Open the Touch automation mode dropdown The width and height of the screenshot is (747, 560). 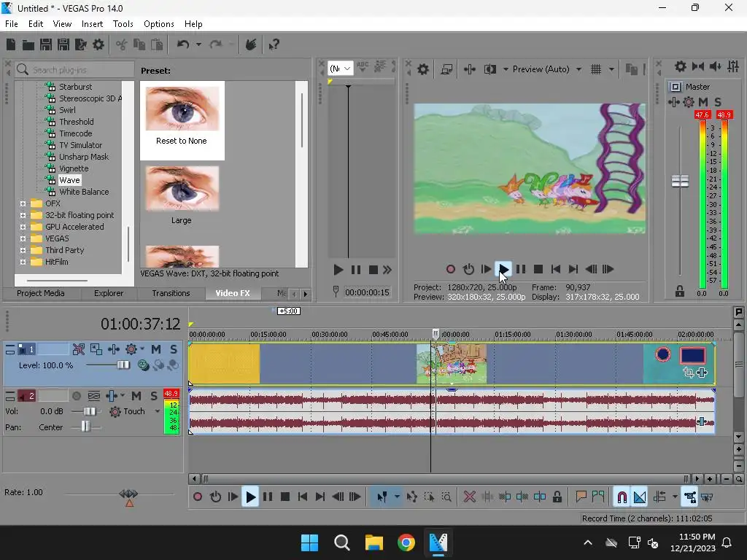pyautogui.click(x=158, y=411)
